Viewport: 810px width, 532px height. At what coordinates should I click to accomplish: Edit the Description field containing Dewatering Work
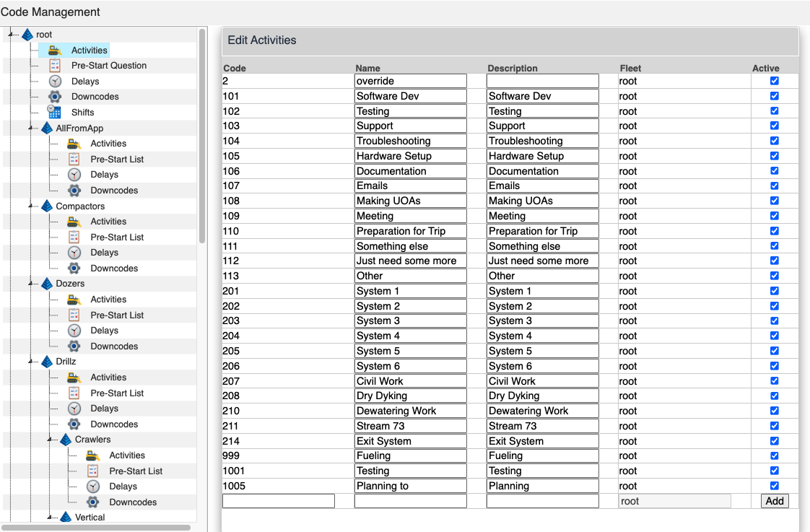coord(543,411)
